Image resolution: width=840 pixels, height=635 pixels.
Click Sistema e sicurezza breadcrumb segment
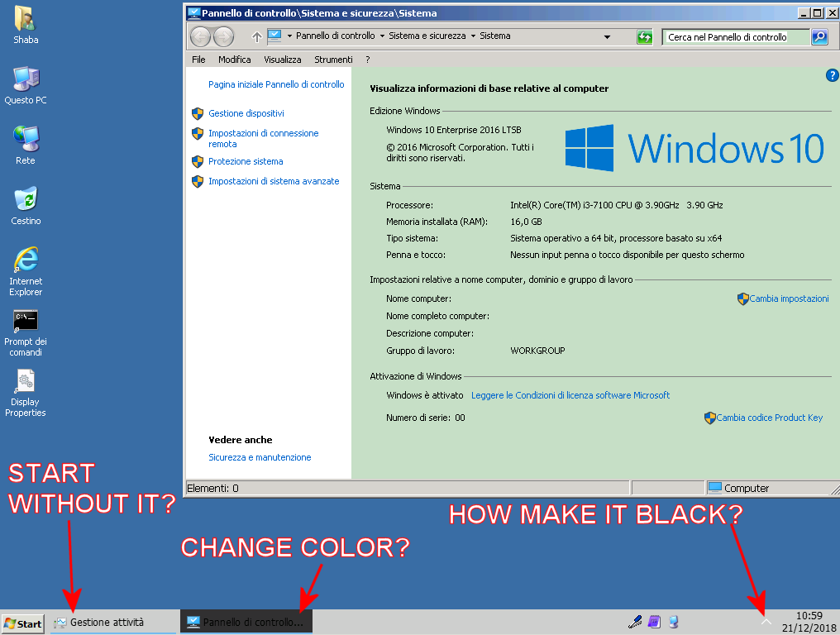[x=427, y=36]
